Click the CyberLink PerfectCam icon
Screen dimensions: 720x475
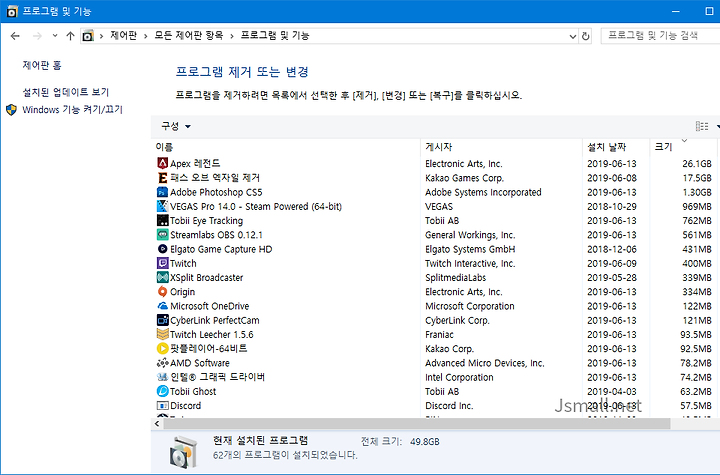(x=163, y=320)
